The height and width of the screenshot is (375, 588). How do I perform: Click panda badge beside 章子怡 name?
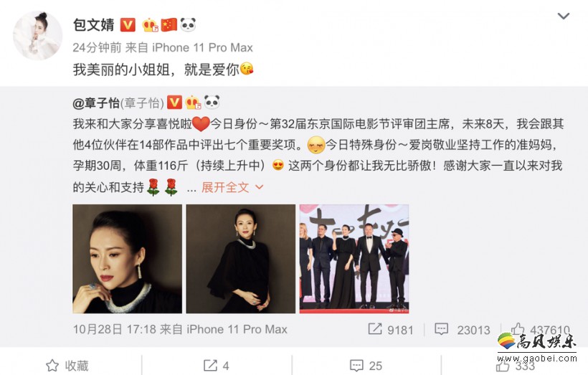(x=212, y=102)
